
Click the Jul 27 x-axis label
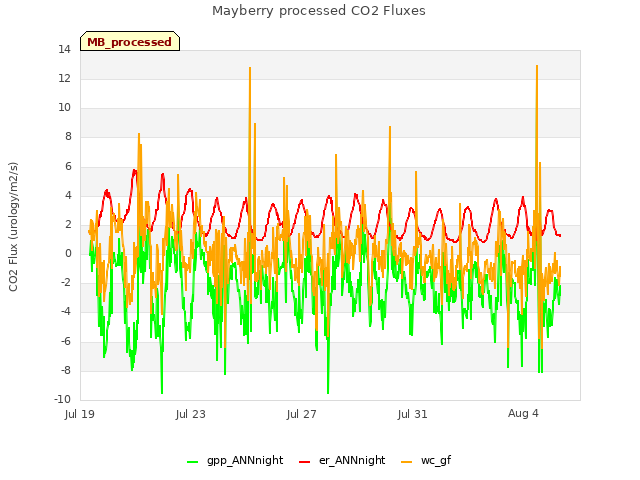302,414
